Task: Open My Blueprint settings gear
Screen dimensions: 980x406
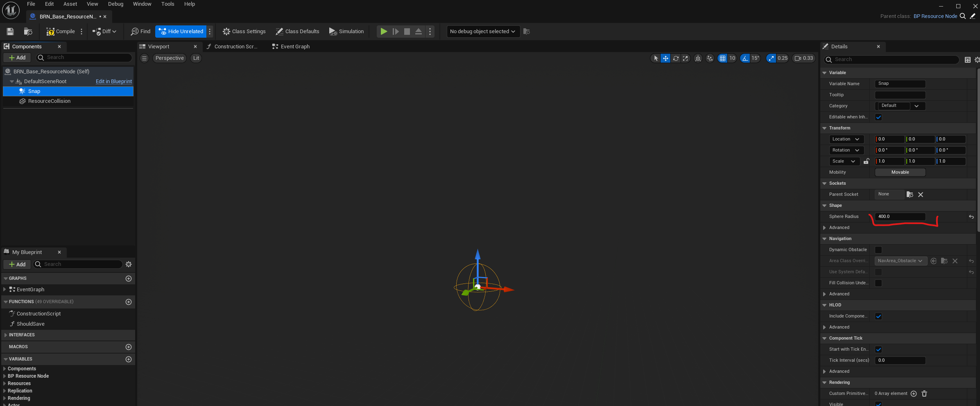Action: click(x=129, y=264)
